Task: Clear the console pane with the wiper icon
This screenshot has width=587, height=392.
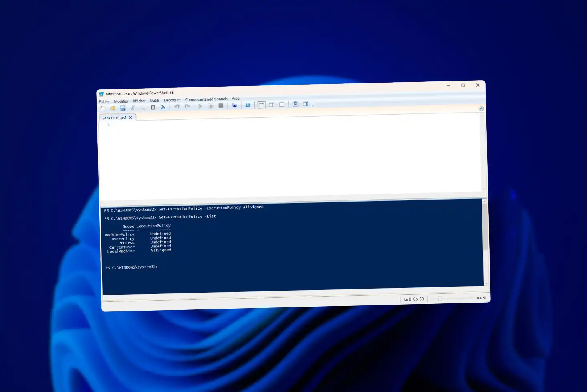Action: [x=163, y=107]
